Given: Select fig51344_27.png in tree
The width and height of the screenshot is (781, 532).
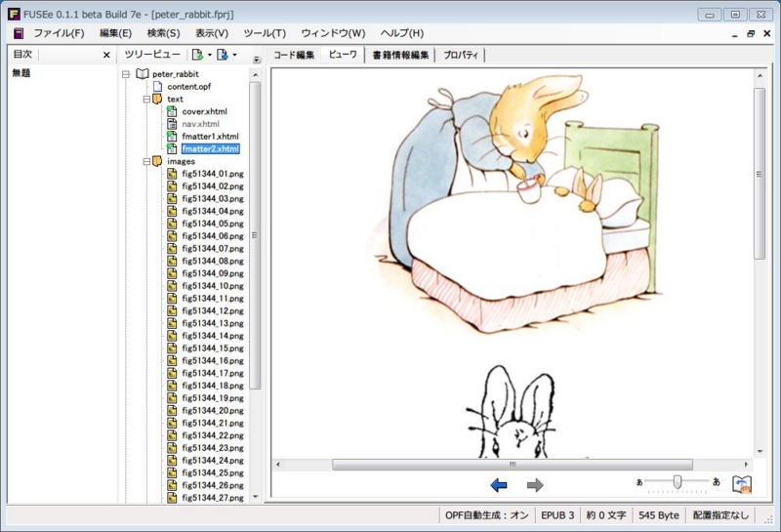Looking at the screenshot, I should [213, 498].
